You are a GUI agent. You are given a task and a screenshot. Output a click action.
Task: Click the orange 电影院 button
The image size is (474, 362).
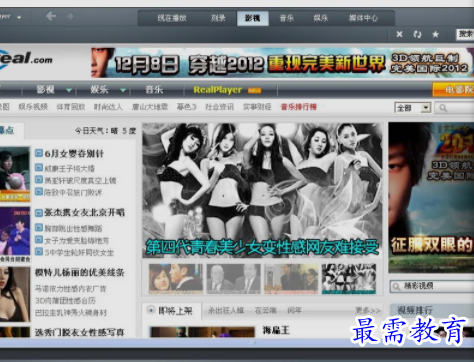coord(453,90)
